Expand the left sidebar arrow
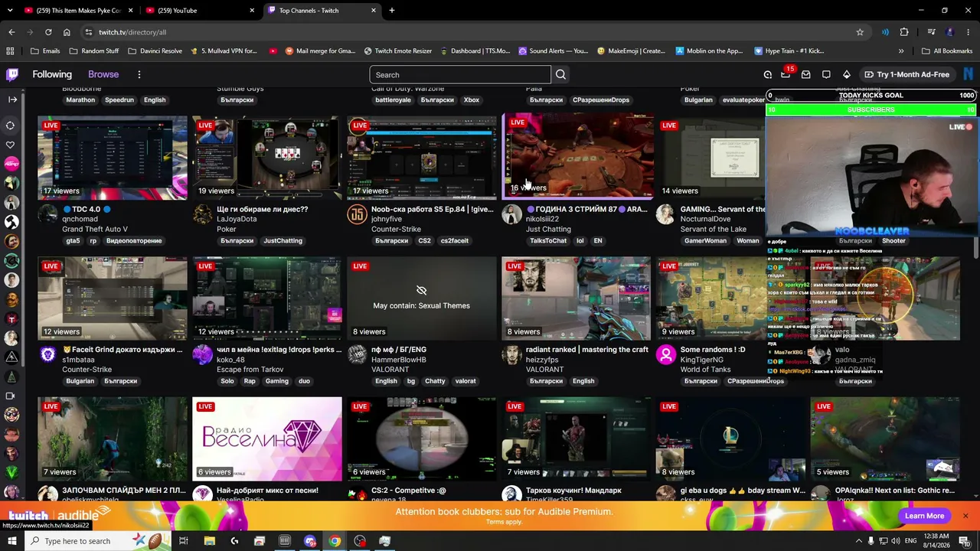This screenshot has width=980, height=551. pos(11,99)
